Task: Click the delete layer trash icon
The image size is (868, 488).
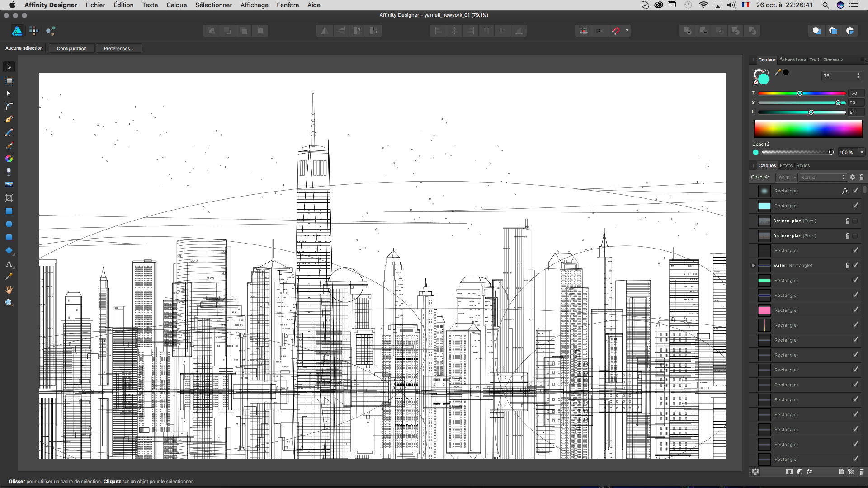Action: (862, 472)
